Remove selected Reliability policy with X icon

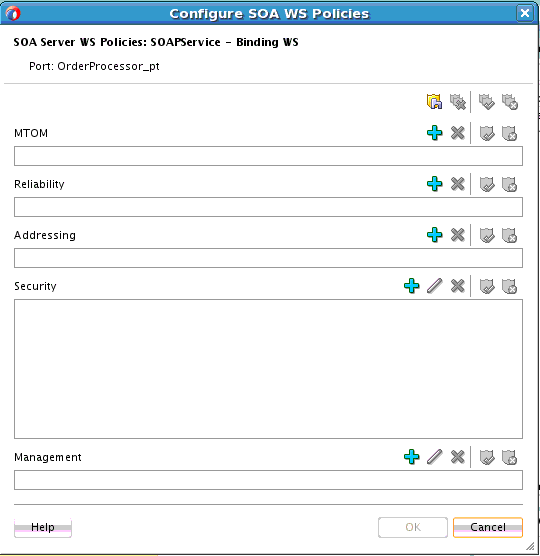(x=458, y=184)
